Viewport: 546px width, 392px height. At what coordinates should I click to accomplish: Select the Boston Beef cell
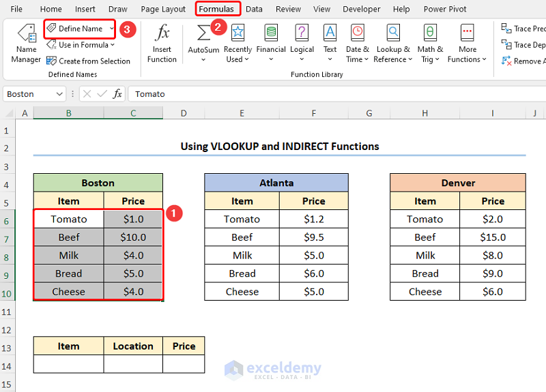pyautogui.click(x=69, y=237)
